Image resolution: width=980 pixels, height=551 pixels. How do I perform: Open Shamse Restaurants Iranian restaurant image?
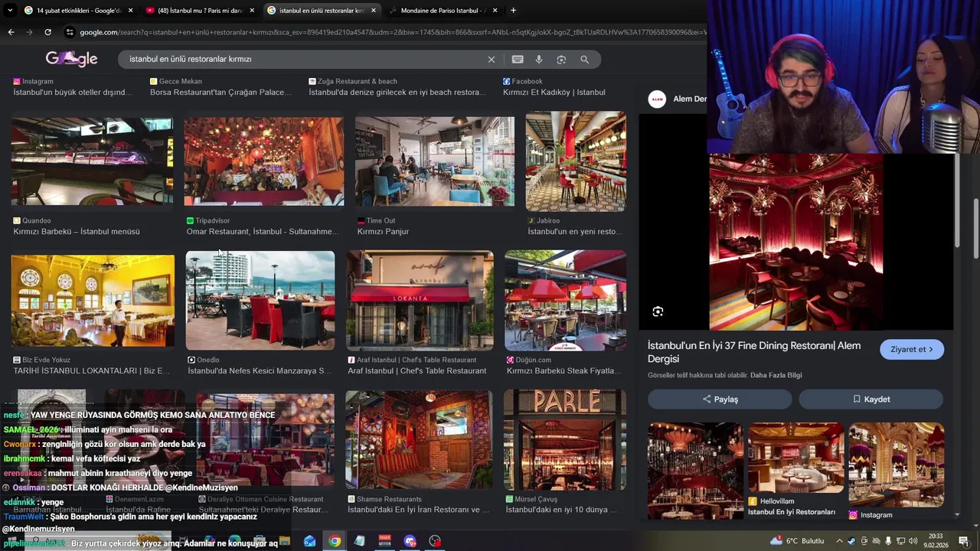tap(419, 440)
